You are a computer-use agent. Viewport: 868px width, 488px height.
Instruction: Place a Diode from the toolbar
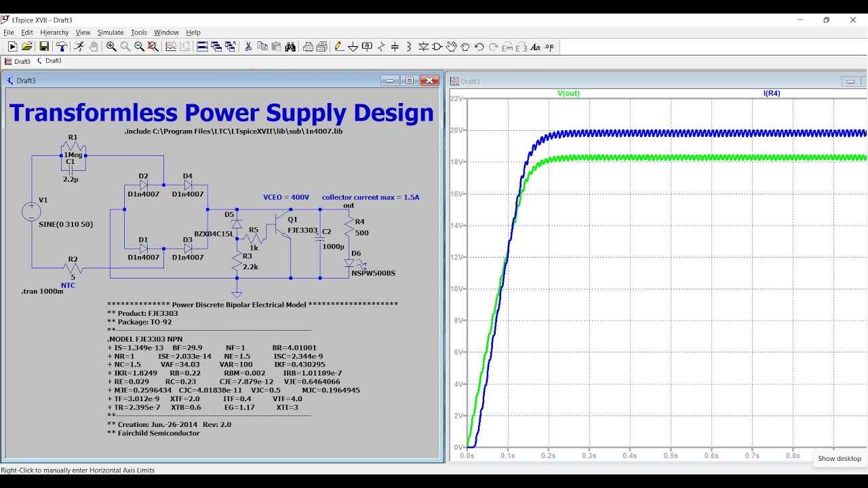[x=423, y=47]
